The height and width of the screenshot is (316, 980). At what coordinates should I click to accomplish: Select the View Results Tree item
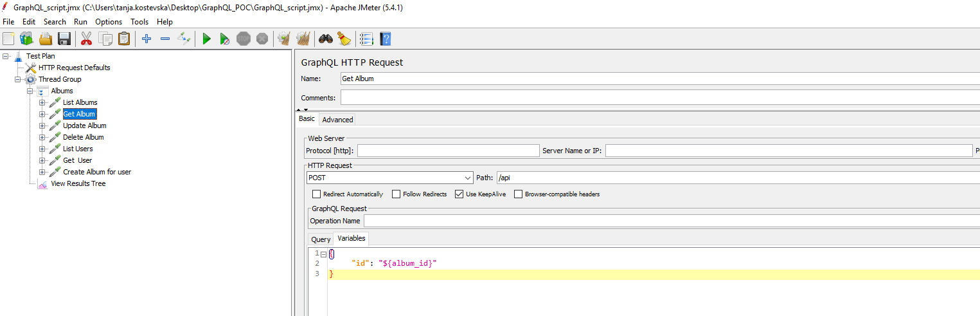tap(78, 183)
